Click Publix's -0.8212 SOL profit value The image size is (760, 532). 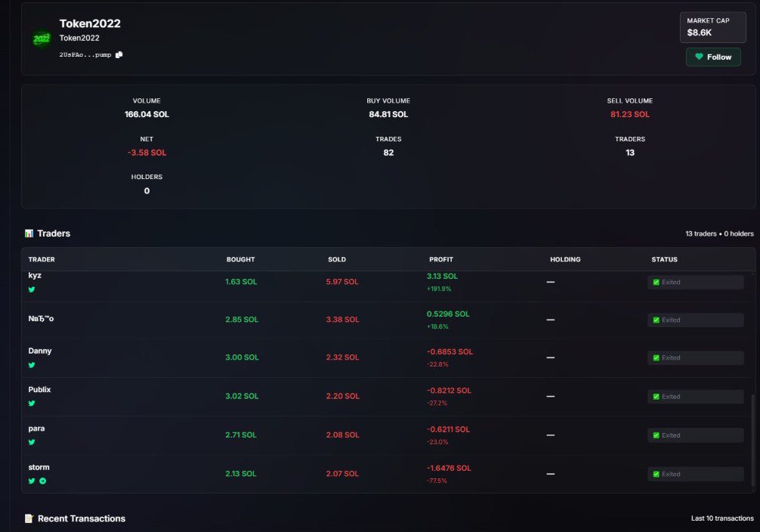(x=449, y=391)
